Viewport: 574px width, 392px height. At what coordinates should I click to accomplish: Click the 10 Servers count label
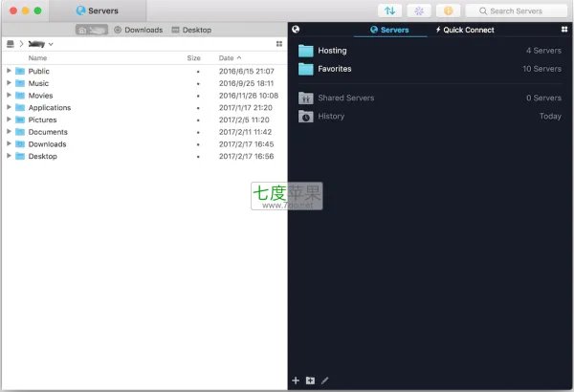click(541, 69)
